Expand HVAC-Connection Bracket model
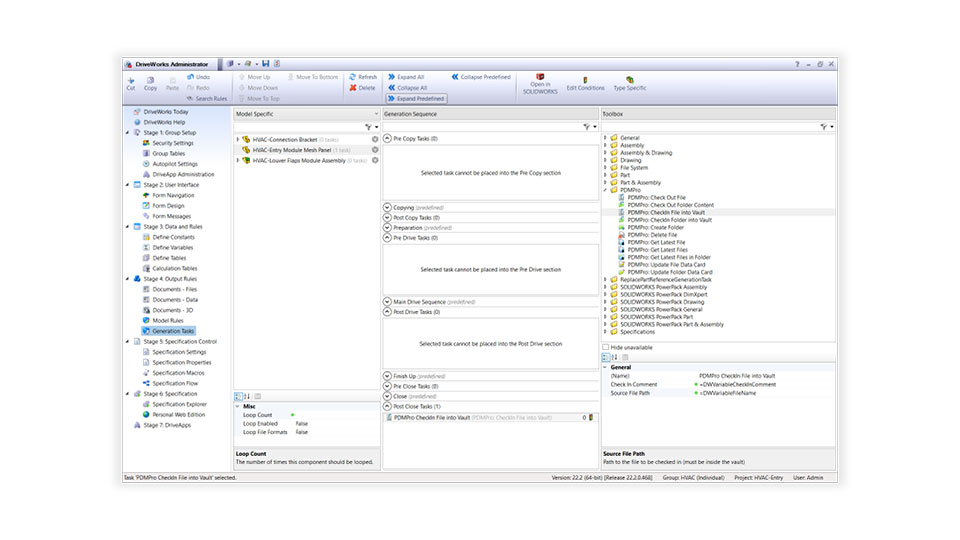Viewport: 960px width, 540px height. 238,140
